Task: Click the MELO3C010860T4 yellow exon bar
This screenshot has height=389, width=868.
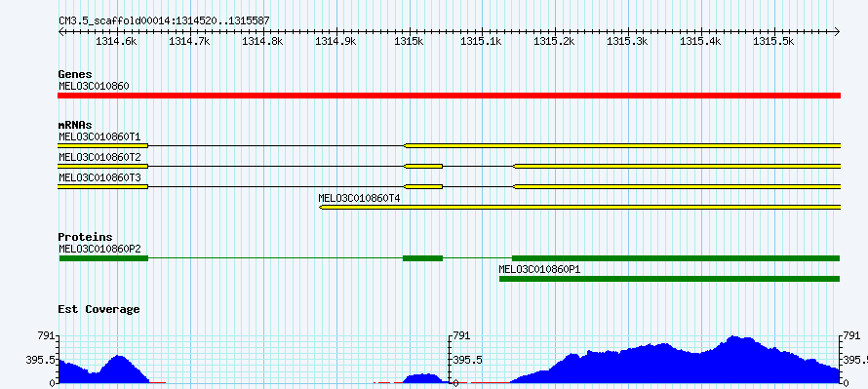Action: [x=580, y=207]
